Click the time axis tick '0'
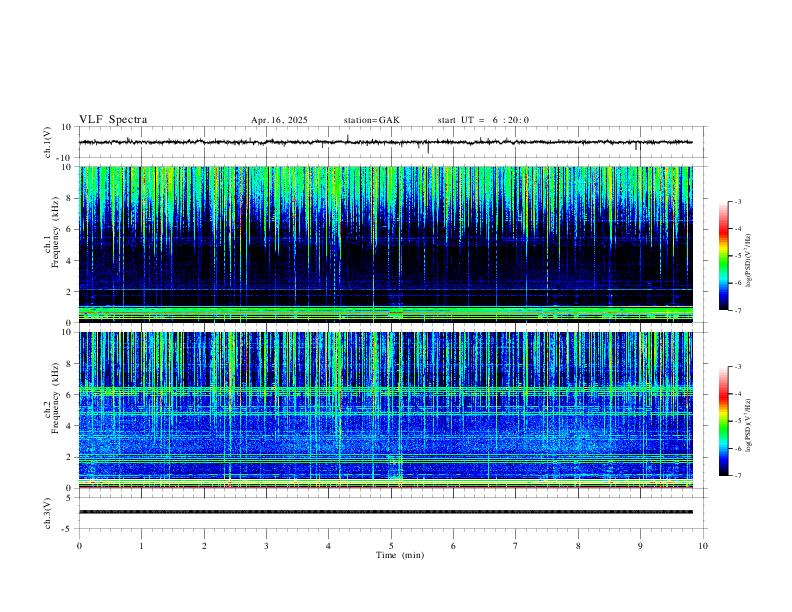 (x=79, y=546)
